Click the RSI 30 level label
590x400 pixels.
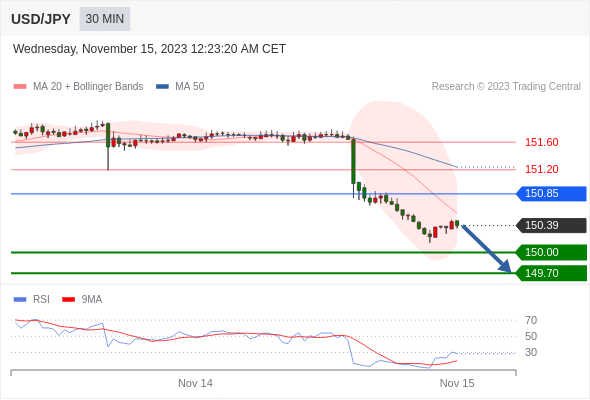pos(531,353)
